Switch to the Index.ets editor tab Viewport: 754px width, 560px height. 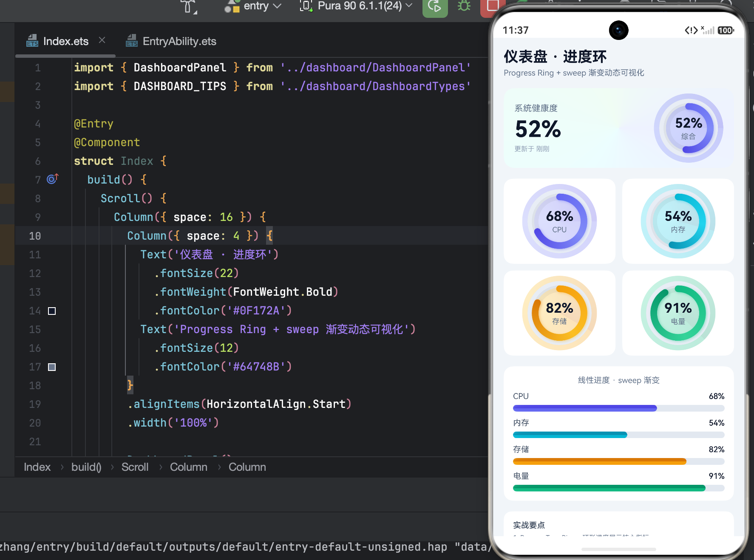[x=65, y=41]
